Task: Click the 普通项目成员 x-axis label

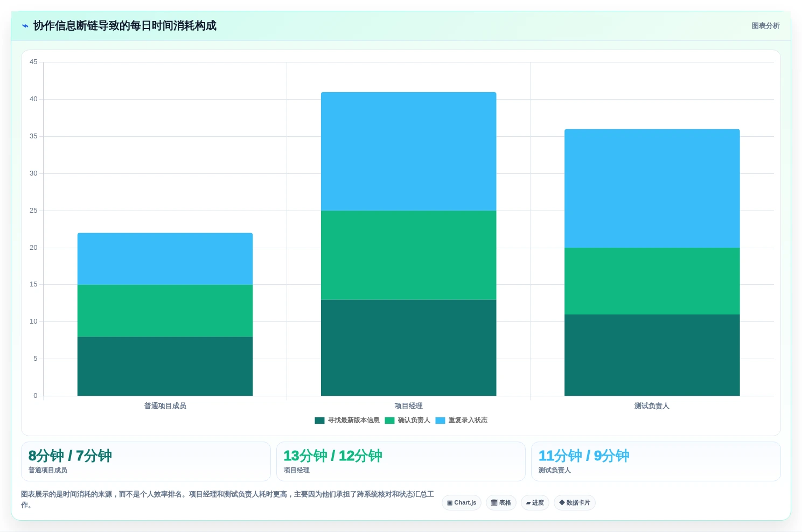Action: 165,406
